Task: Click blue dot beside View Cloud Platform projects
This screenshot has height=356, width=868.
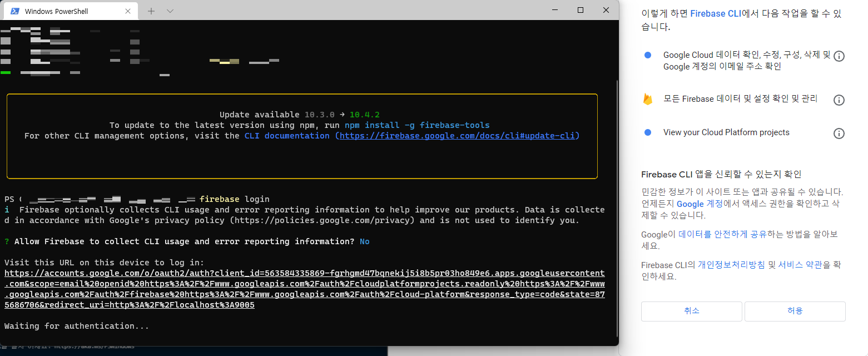Action: (x=647, y=132)
